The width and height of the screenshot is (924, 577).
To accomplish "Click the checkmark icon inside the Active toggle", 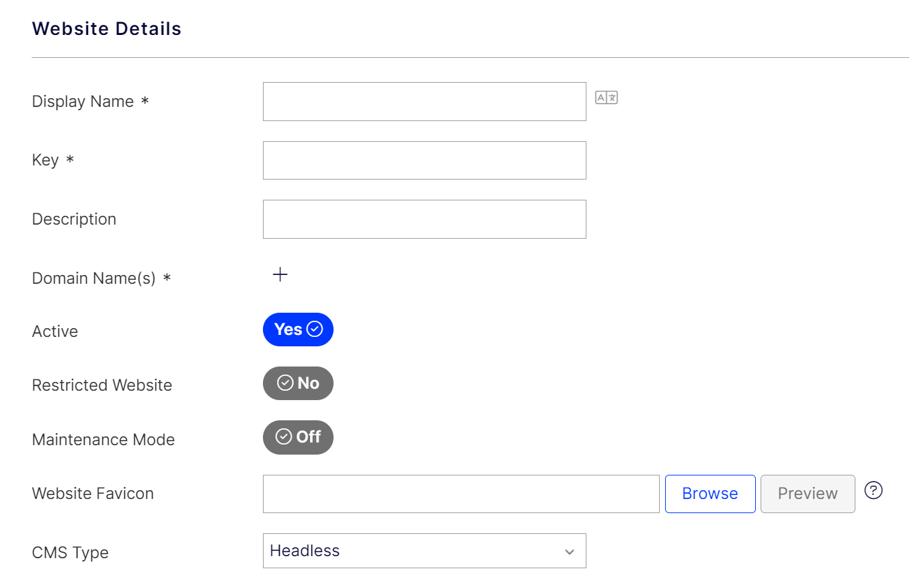I will pos(314,329).
